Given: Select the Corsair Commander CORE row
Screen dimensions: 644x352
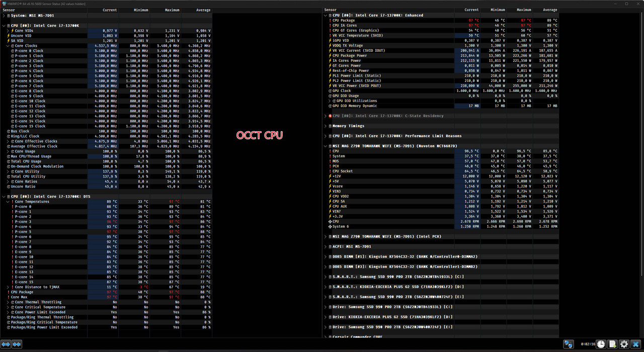Looking at the screenshot, I should coord(441,336).
